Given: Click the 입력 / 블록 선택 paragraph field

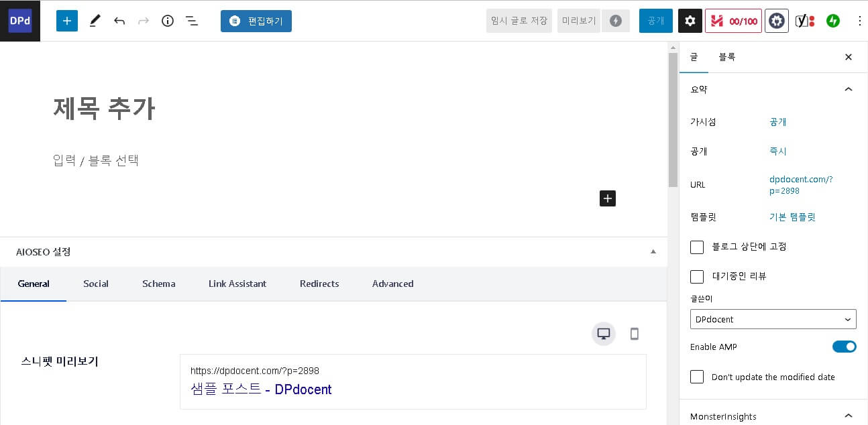Looking at the screenshot, I should pyautogui.click(x=96, y=160).
